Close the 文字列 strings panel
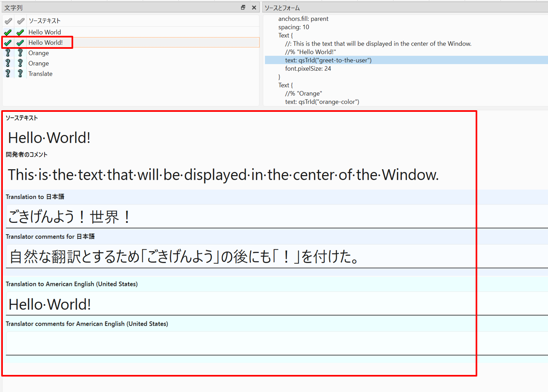Image resolution: width=548 pixels, height=392 pixels. click(254, 7)
